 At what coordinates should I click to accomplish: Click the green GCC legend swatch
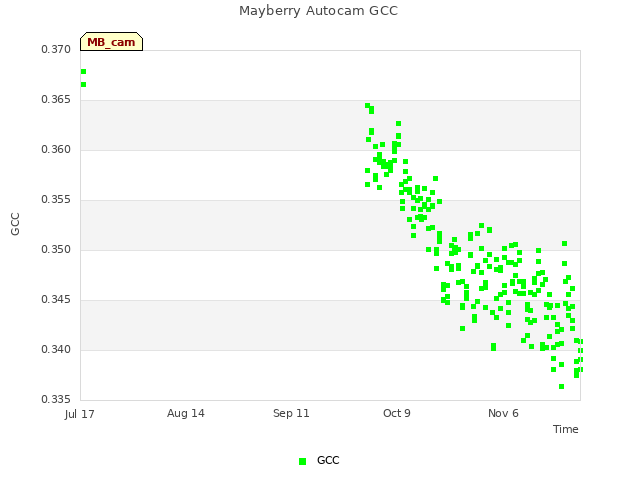302,461
